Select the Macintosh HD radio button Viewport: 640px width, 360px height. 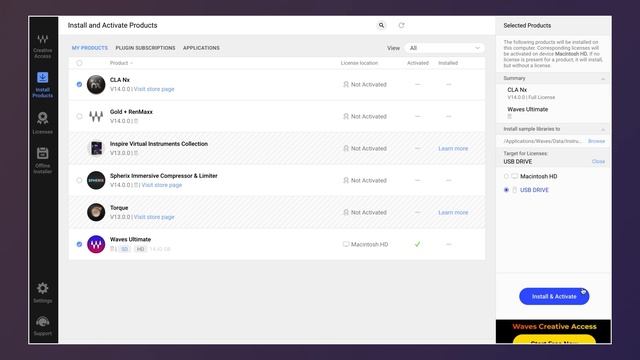pos(506,176)
